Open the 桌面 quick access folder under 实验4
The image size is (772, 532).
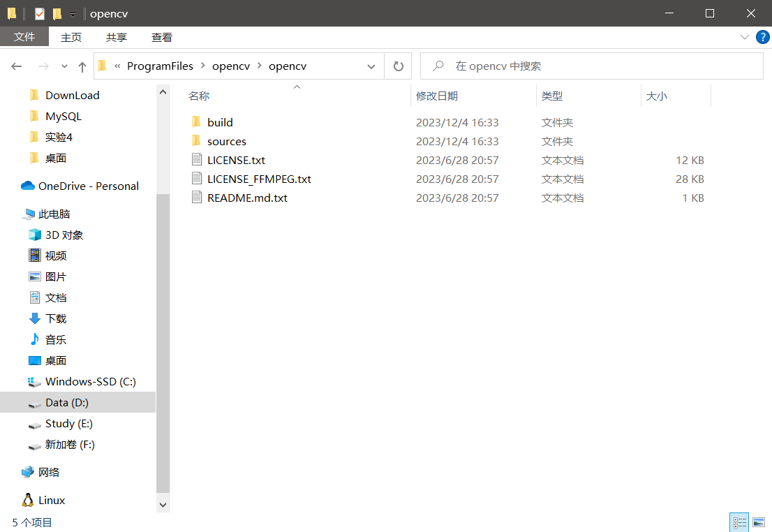[56, 158]
